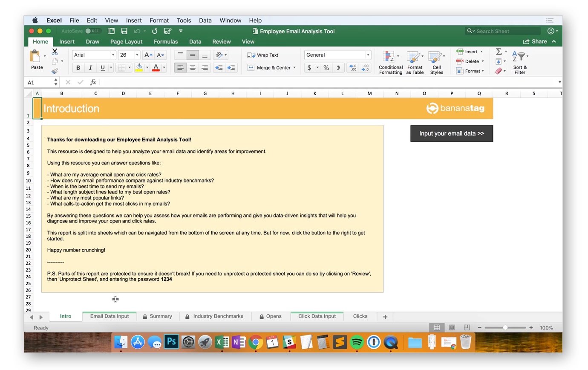Viewport: 588px width, 370px height.
Task: Open Photoshop from the Dock
Action: (171, 342)
